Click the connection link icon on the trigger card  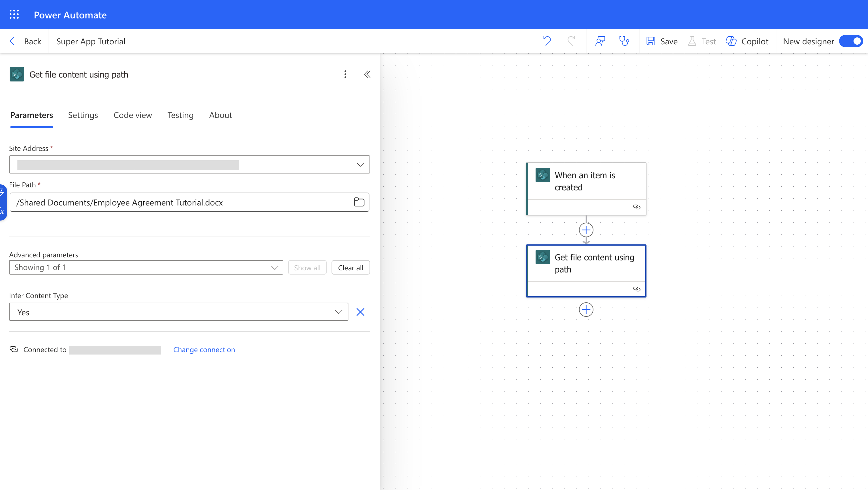pyautogui.click(x=637, y=207)
